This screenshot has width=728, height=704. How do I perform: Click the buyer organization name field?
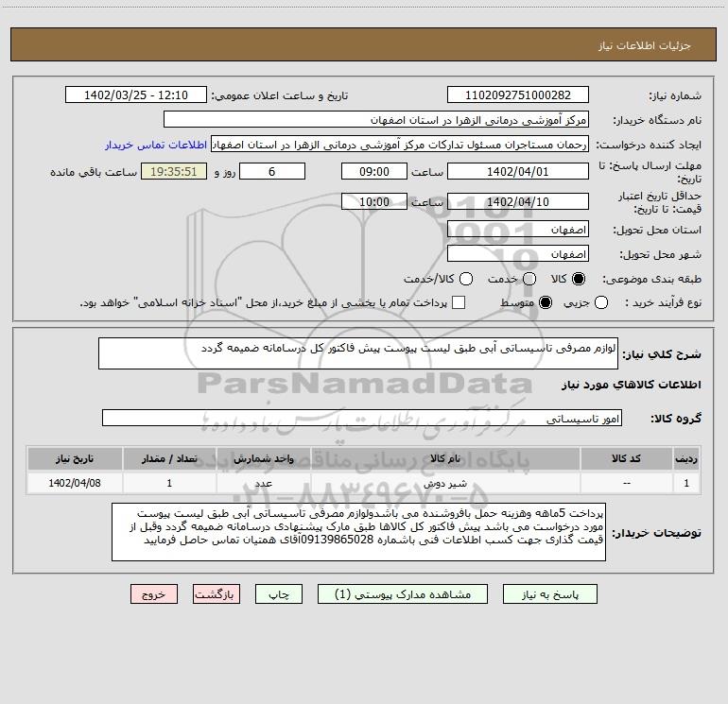point(376,120)
